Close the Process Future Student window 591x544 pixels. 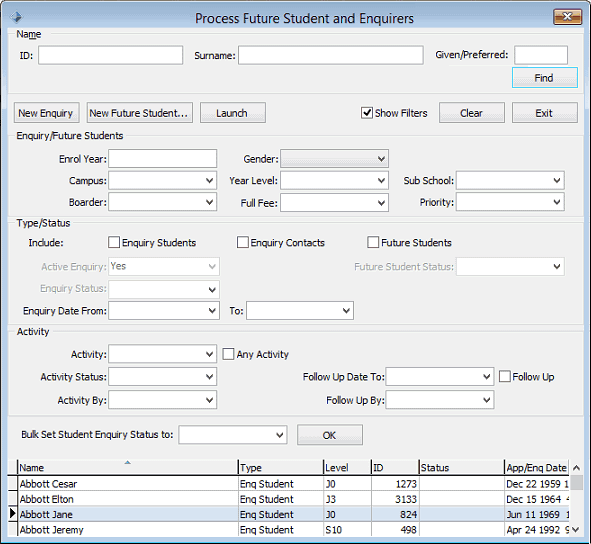tap(567, 17)
